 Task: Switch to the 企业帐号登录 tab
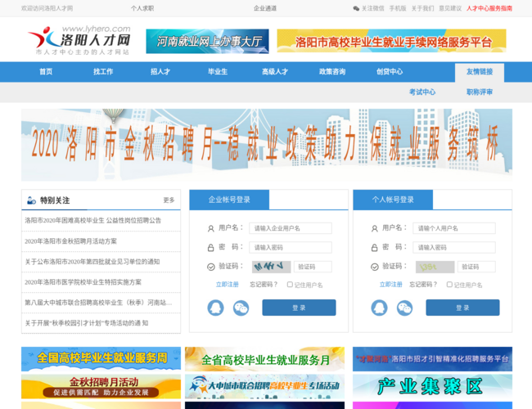tap(229, 200)
